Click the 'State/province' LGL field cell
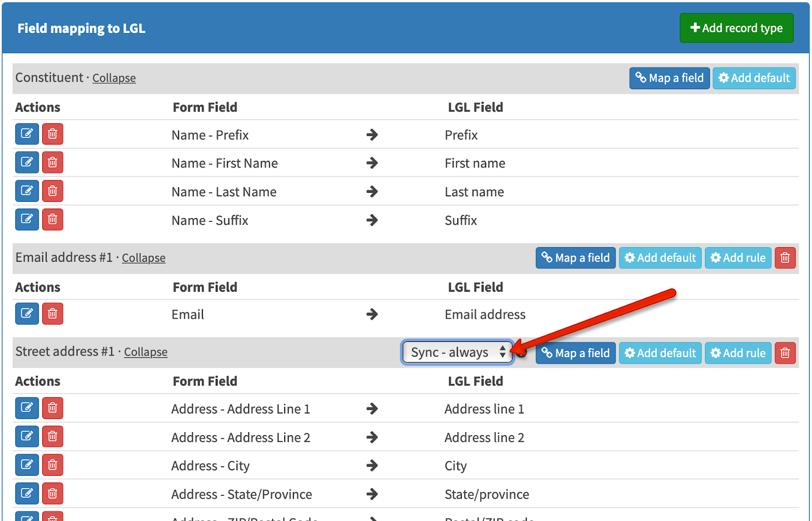The width and height of the screenshot is (812, 521). [487, 494]
